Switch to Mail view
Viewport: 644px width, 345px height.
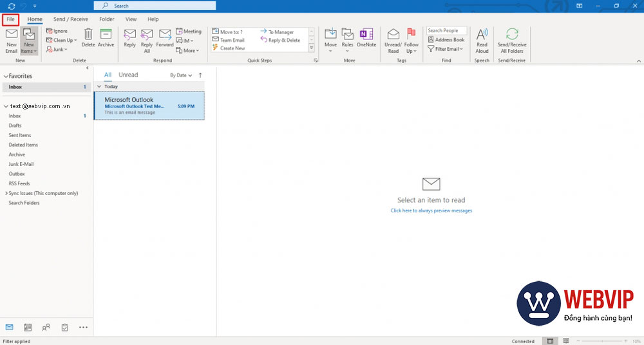(10, 328)
